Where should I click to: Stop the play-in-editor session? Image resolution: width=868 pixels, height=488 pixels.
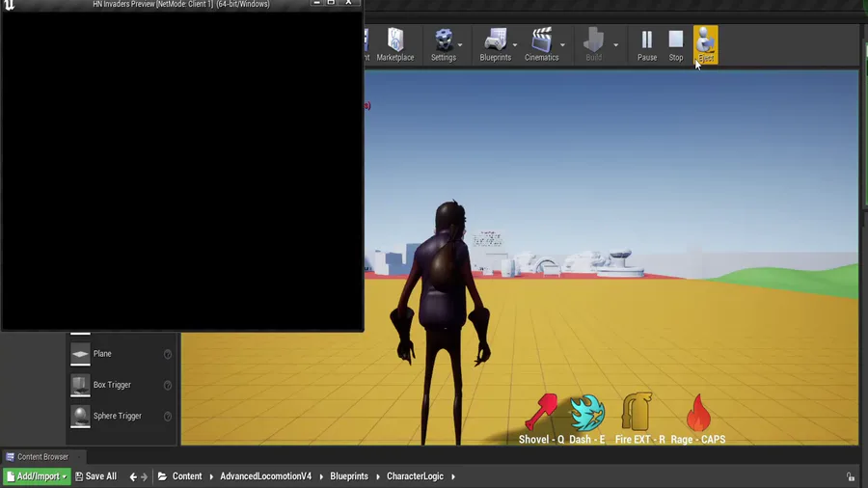[x=676, y=44]
